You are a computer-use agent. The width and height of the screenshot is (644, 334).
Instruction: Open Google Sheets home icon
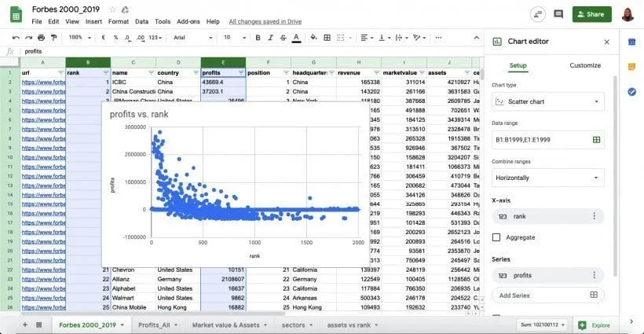16,15
